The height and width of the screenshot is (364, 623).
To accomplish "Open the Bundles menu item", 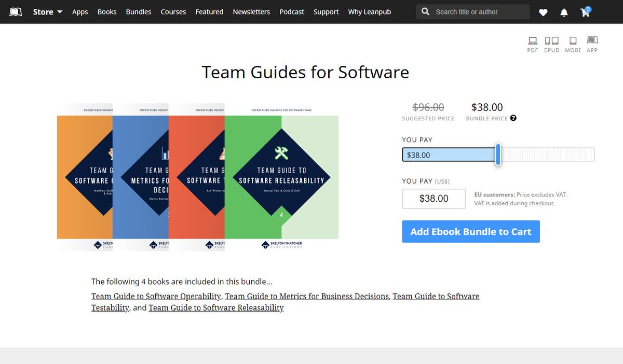I will coord(139,11).
